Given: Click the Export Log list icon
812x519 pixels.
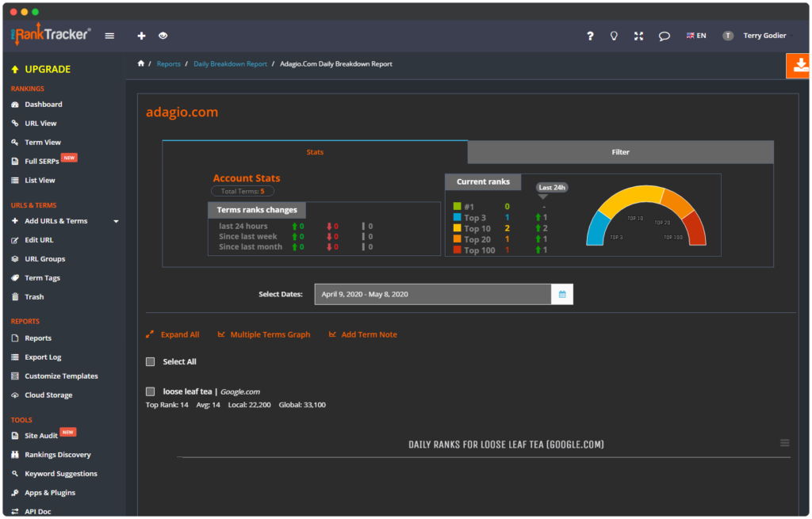Looking at the screenshot, I should click(15, 357).
